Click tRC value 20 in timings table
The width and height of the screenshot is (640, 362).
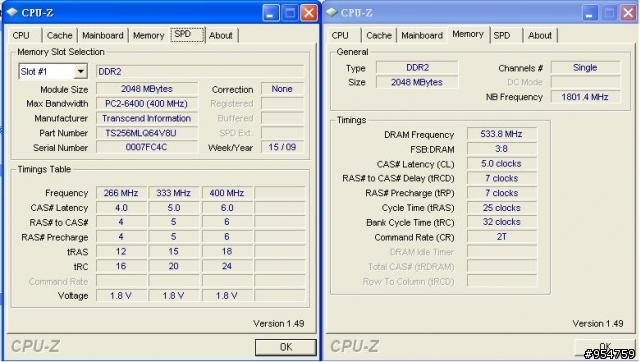(174, 267)
